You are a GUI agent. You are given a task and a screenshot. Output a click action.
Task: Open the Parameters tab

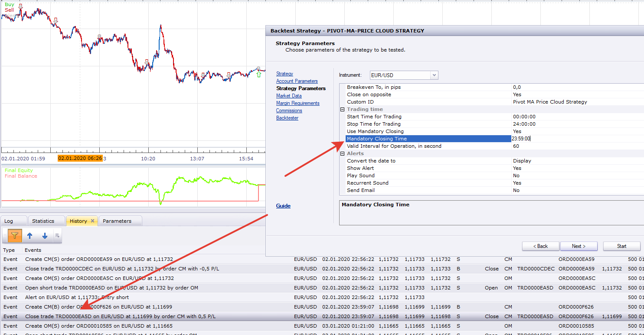[117, 221]
